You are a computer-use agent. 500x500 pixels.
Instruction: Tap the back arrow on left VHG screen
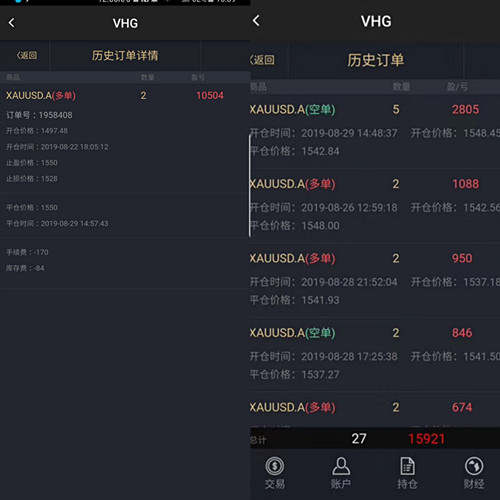[12, 23]
